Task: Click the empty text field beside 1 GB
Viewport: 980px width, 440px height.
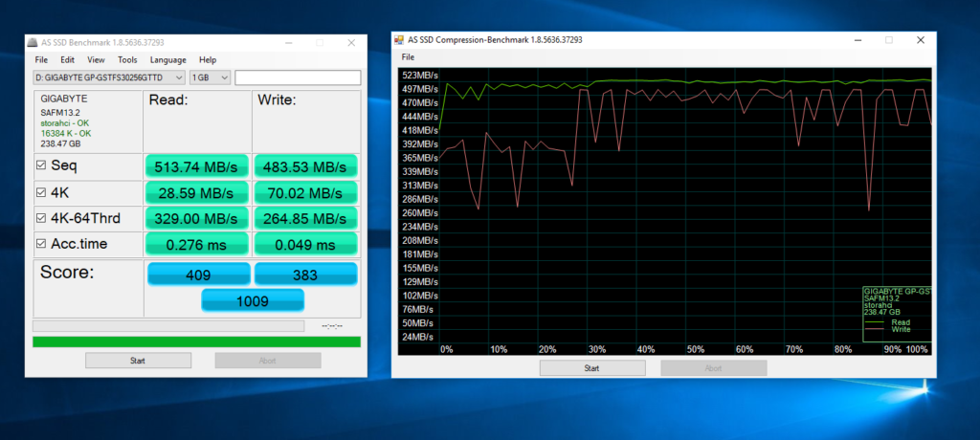Action: [298, 77]
